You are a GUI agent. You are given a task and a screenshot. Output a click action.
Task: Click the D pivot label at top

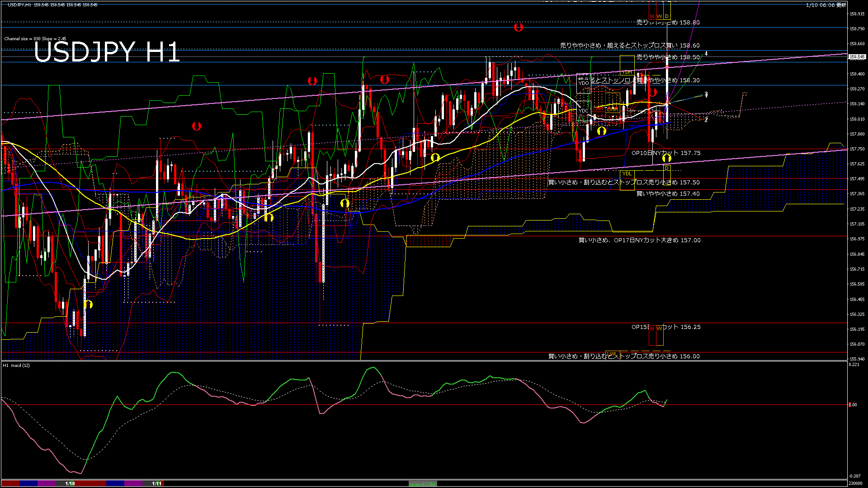click(x=666, y=17)
